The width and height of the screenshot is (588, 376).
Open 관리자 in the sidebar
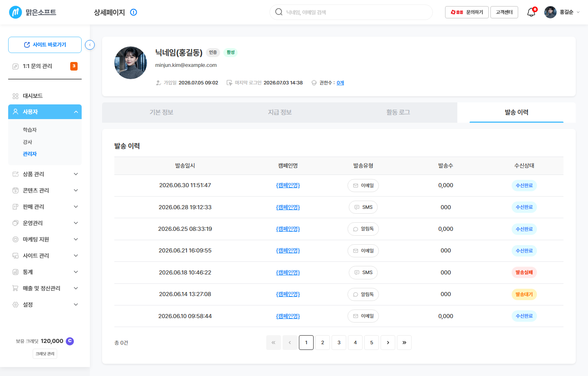(x=30, y=154)
